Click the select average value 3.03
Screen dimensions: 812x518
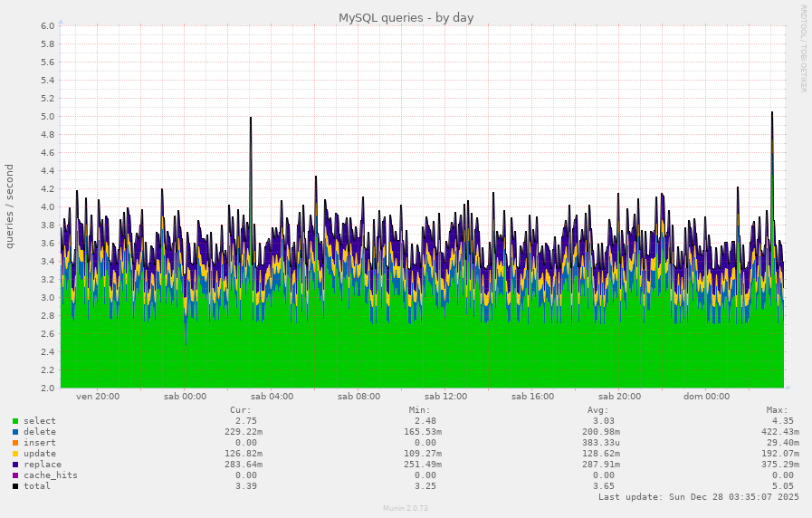[604, 421]
